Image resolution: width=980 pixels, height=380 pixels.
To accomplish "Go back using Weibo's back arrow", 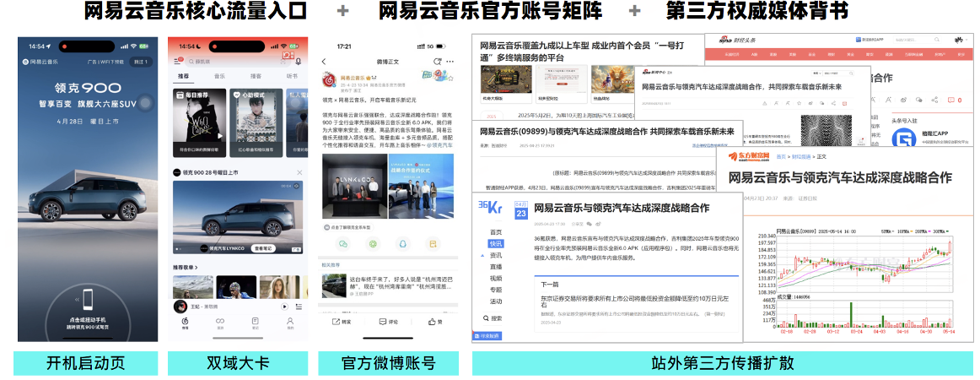I will coord(324,62).
